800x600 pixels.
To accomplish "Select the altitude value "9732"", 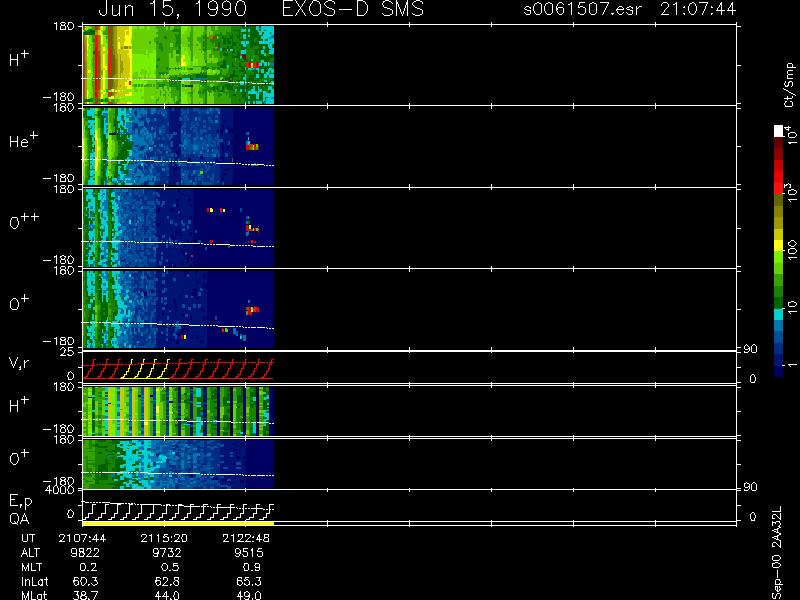I will click(x=167, y=553).
